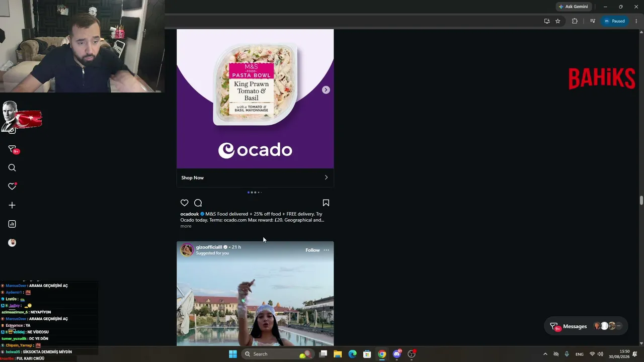
Task: Launch Microsoft Edge from the taskbar
Action: 353,354
